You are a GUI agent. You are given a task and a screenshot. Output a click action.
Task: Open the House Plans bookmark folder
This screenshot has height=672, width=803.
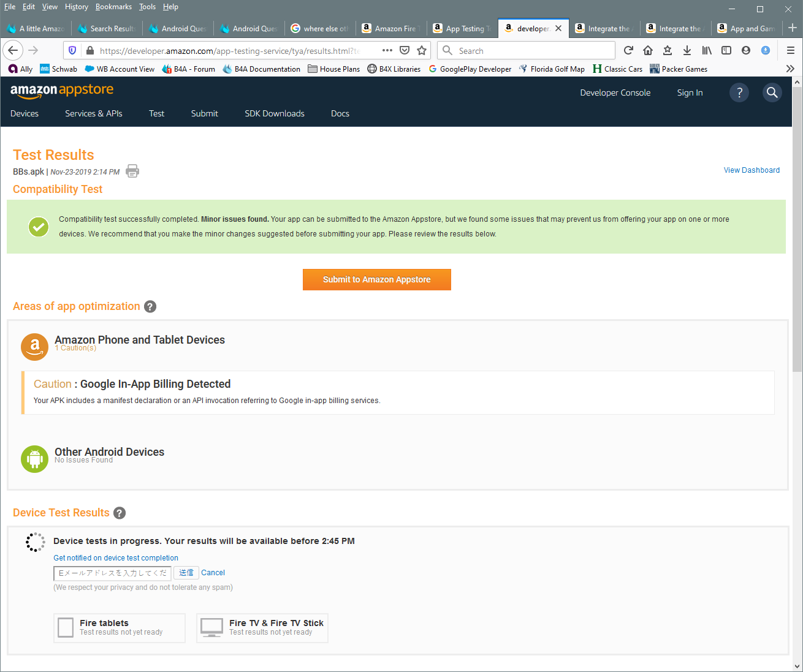pos(334,69)
